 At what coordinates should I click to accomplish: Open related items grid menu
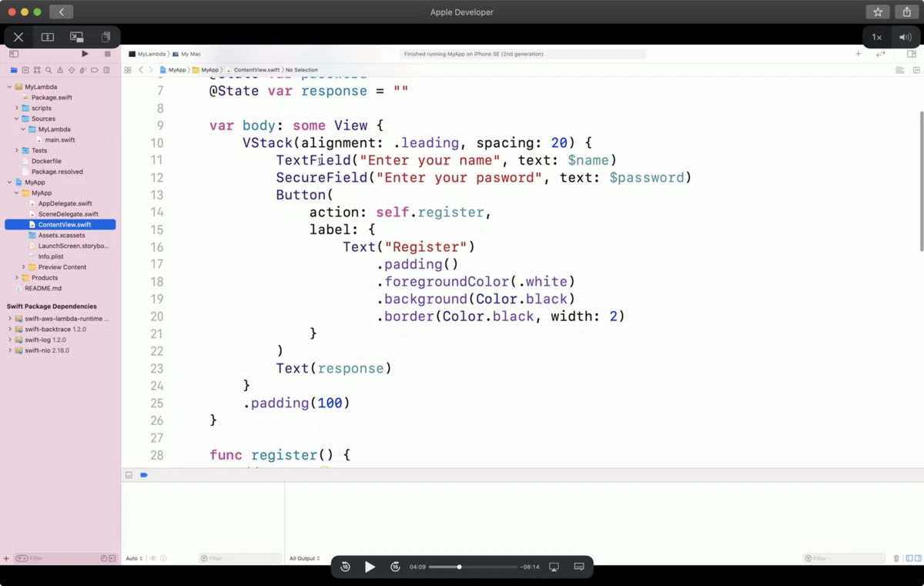[128, 70]
